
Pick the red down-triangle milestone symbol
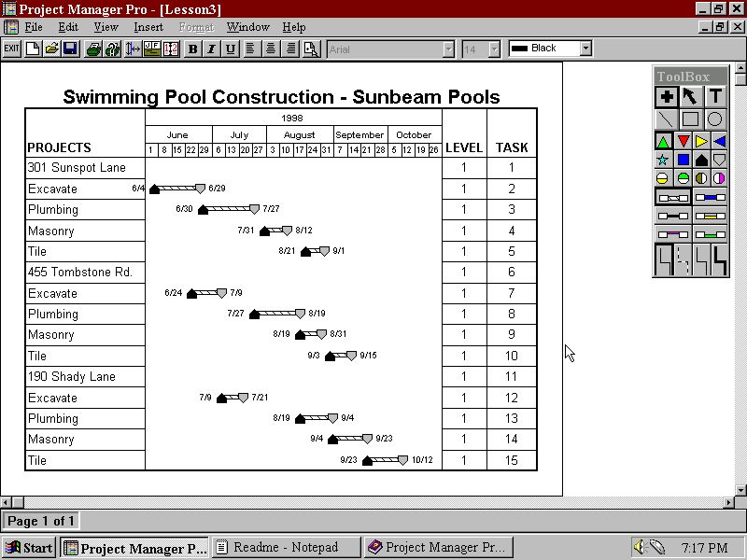683,141
